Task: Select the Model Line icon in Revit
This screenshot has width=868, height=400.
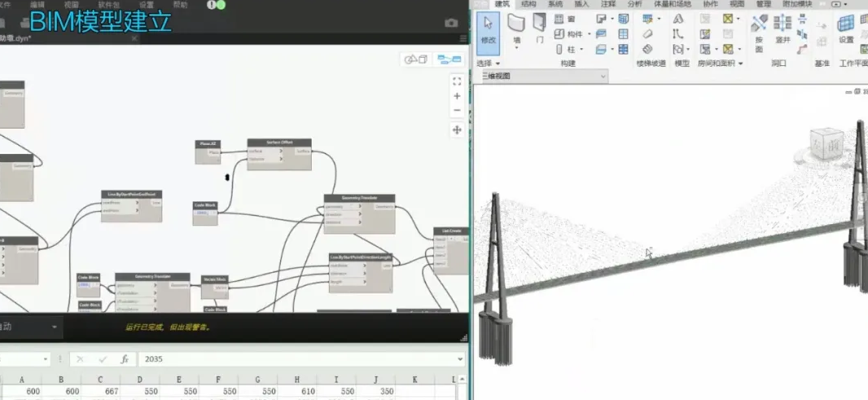Action: [x=677, y=34]
